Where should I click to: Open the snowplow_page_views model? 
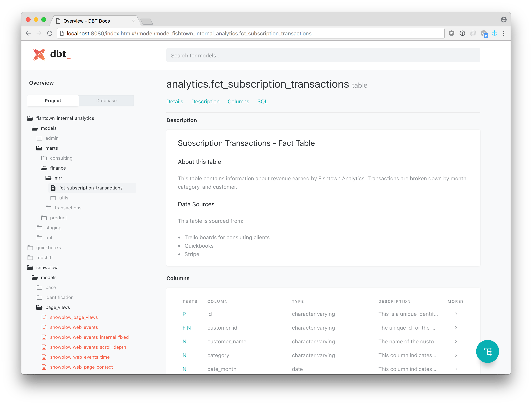(74, 317)
